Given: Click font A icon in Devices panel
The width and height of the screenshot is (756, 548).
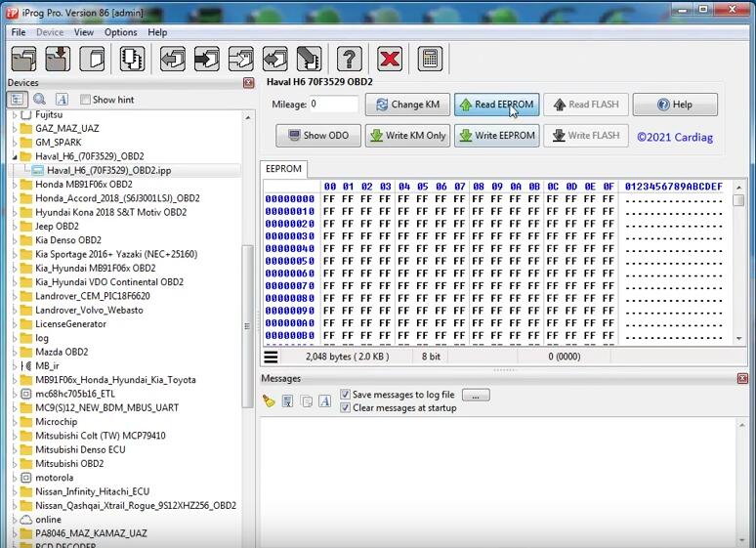Looking at the screenshot, I should [x=62, y=100].
